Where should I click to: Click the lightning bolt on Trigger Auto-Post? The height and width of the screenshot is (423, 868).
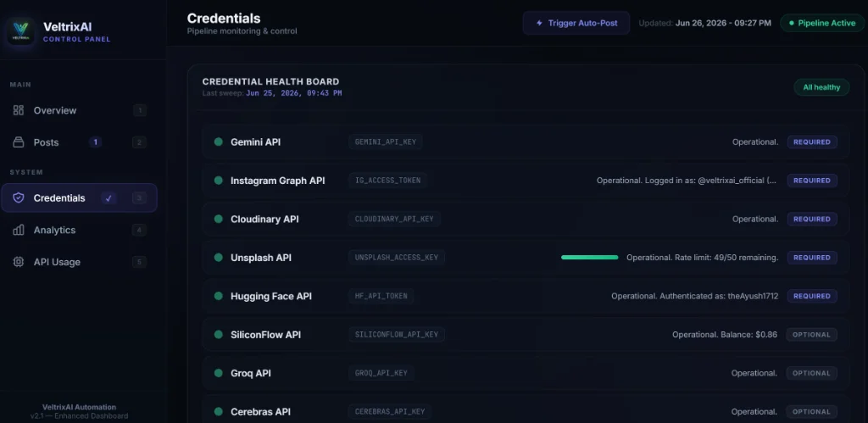pyautogui.click(x=539, y=23)
